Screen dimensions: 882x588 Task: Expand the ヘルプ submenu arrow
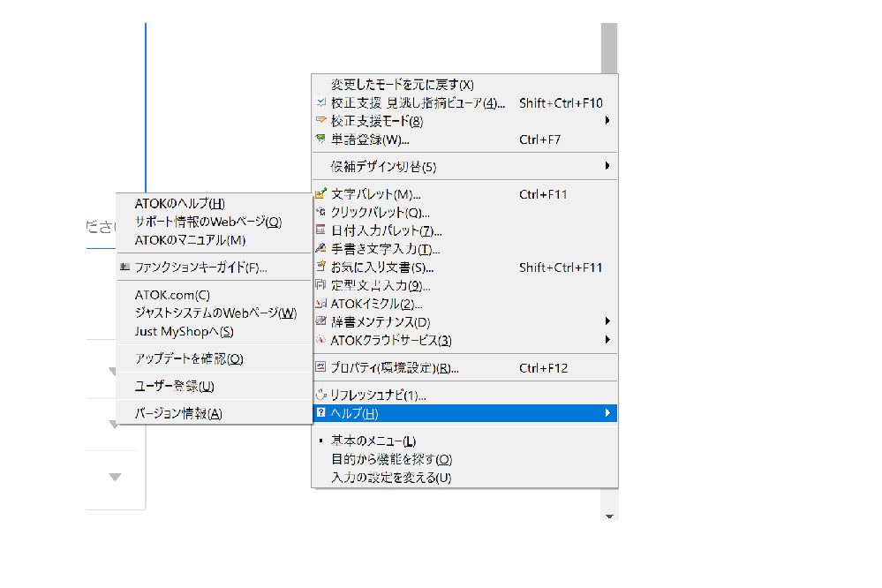point(607,413)
